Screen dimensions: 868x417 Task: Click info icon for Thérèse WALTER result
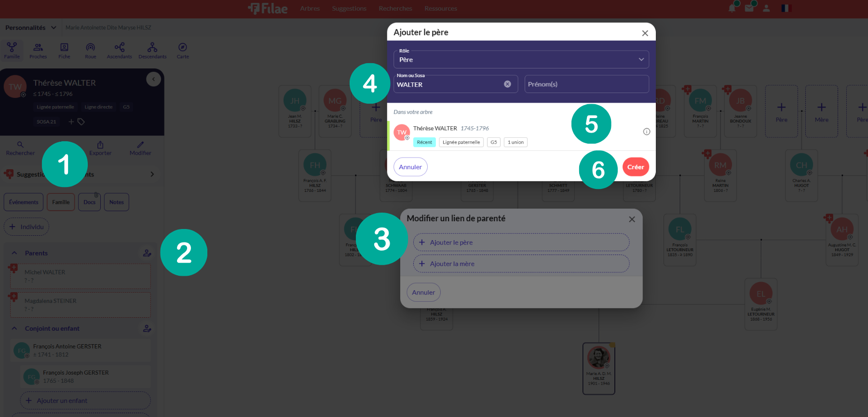(x=646, y=132)
